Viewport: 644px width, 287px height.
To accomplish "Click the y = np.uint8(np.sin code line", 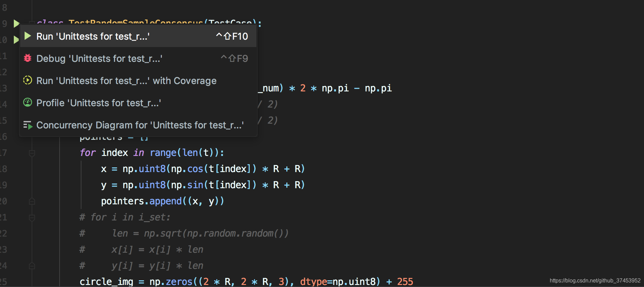I will click(203, 185).
